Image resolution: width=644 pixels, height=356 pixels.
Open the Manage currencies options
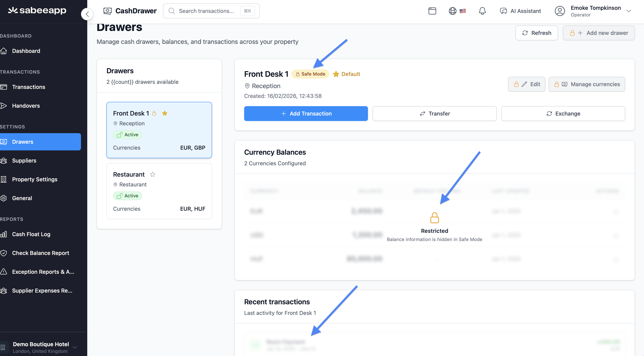[x=586, y=84]
